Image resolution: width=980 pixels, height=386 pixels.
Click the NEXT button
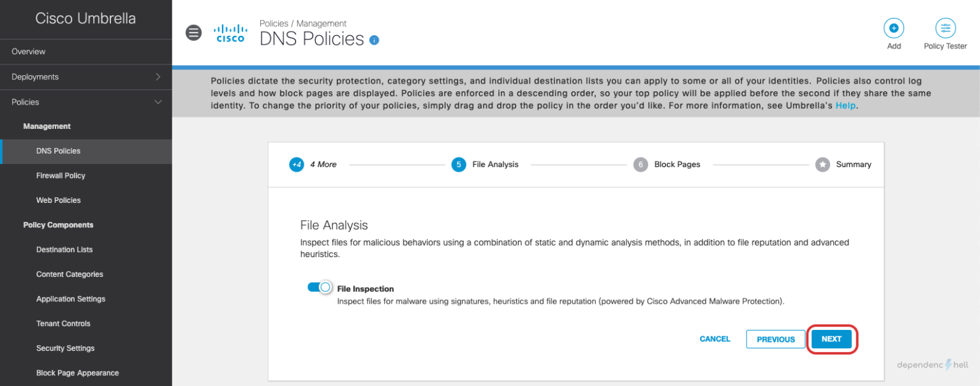point(831,339)
